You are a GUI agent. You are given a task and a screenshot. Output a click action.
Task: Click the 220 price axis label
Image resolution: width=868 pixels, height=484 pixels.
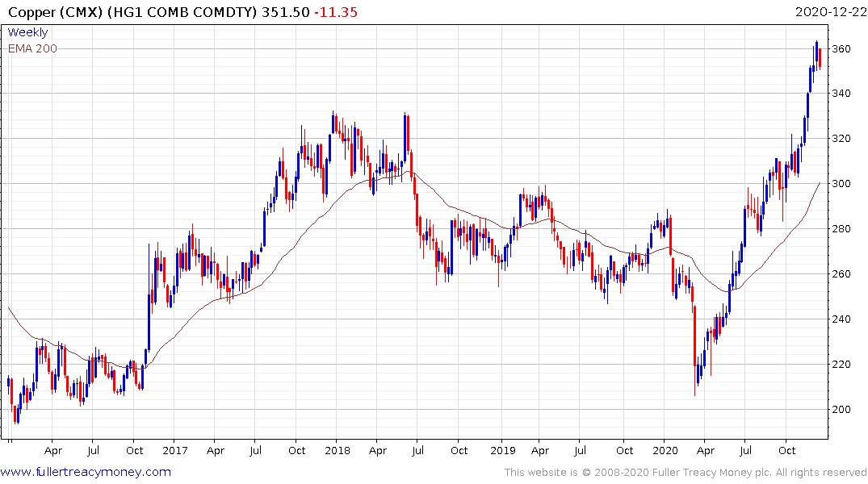point(841,365)
